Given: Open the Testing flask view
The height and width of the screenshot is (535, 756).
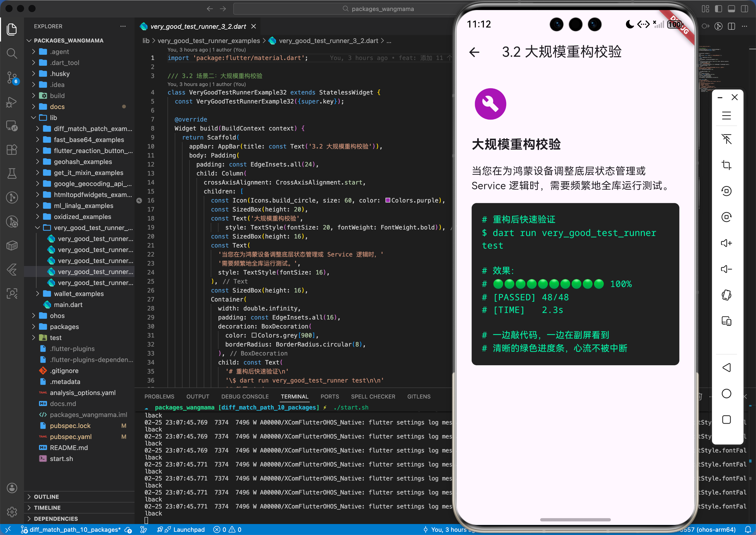Looking at the screenshot, I should pyautogui.click(x=12, y=173).
